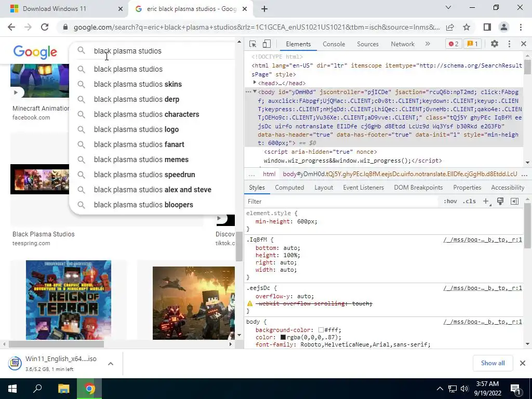Collapse the body element node

(x=255, y=91)
